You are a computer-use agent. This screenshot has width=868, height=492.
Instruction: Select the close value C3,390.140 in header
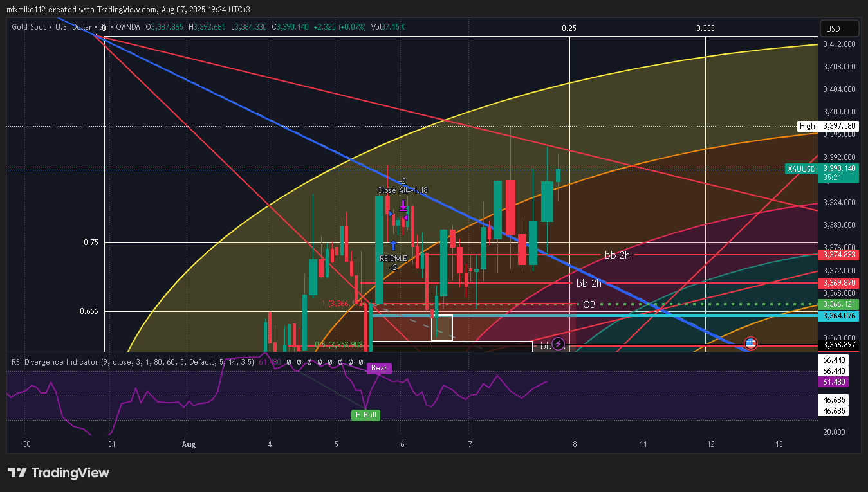[290, 27]
